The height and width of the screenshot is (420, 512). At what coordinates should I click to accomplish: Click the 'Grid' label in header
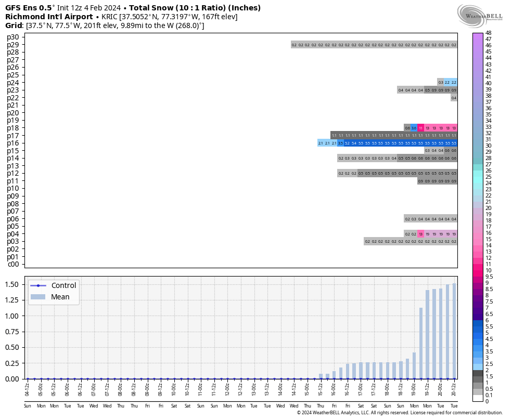click(x=14, y=25)
